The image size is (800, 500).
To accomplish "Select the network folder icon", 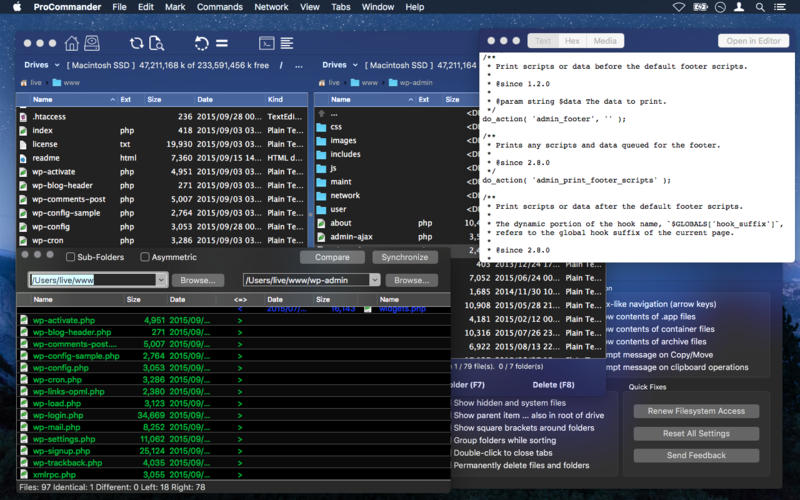I will tap(321, 195).
